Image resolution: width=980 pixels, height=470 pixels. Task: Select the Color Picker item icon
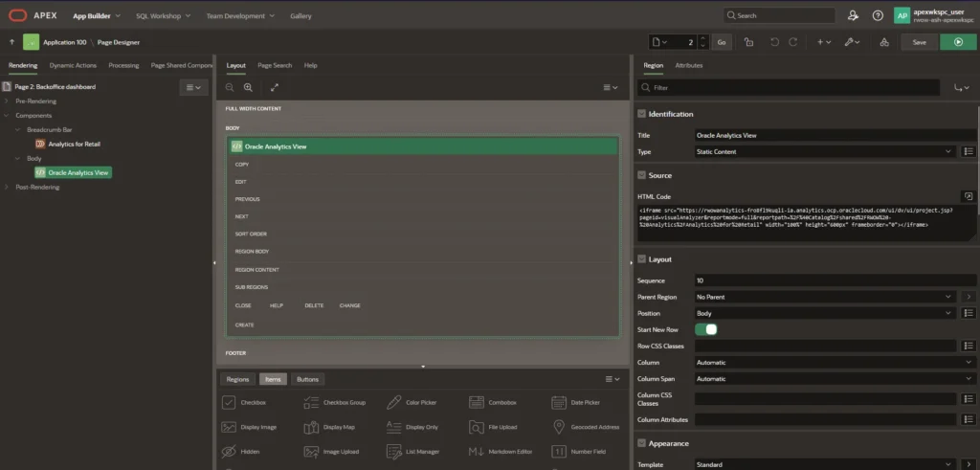coord(394,403)
